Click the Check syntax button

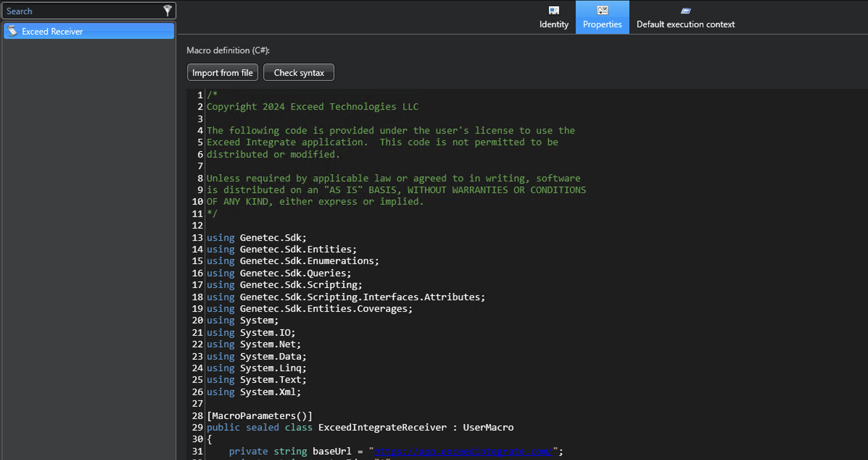tap(299, 72)
